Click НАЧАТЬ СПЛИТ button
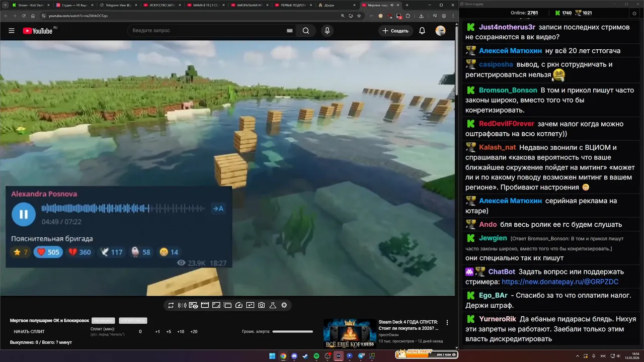The height and width of the screenshot is (362, 644). pos(29,331)
